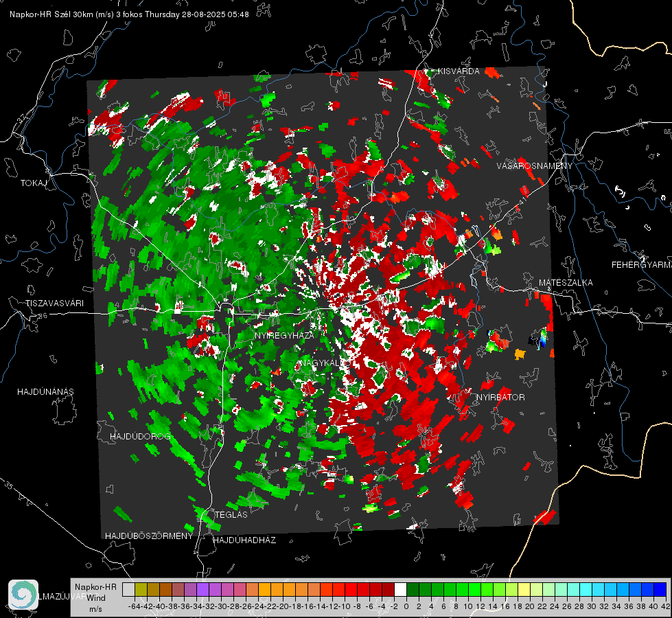Pick the bright green swatch between 10 and 12
672x618 pixels.
coord(474,589)
